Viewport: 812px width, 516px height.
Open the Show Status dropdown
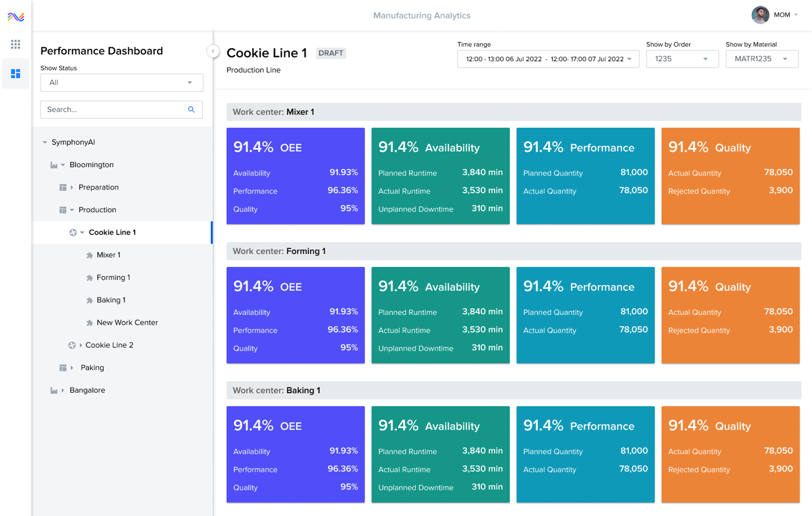pos(121,82)
